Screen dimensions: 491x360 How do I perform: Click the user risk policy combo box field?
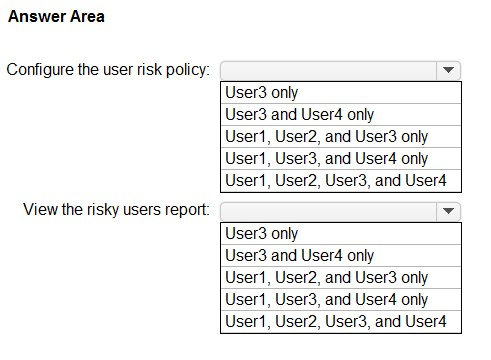[x=340, y=70]
